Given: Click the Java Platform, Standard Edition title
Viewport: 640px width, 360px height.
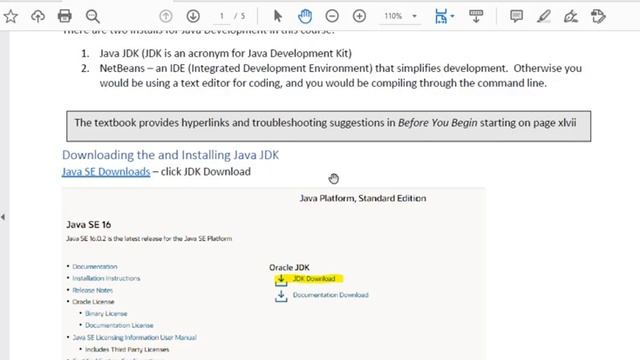Looking at the screenshot, I should (x=363, y=198).
